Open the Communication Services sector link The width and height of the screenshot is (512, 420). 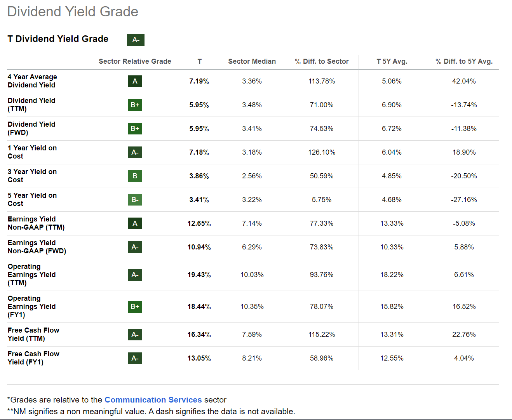pyautogui.click(x=153, y=400)
